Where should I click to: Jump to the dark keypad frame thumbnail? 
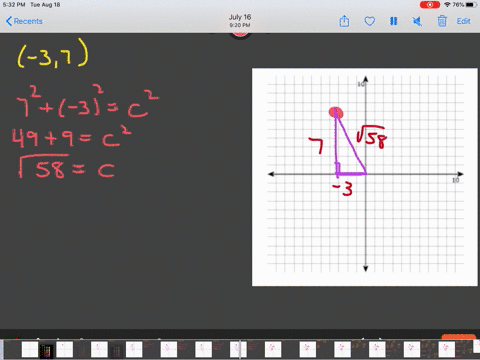46,351
